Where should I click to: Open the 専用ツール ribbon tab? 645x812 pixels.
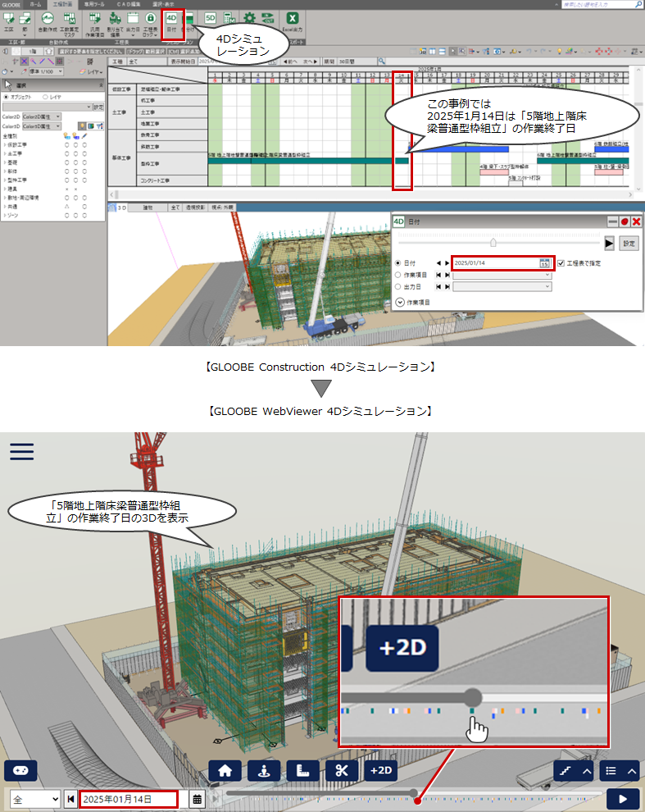click(x=94, y=4)
